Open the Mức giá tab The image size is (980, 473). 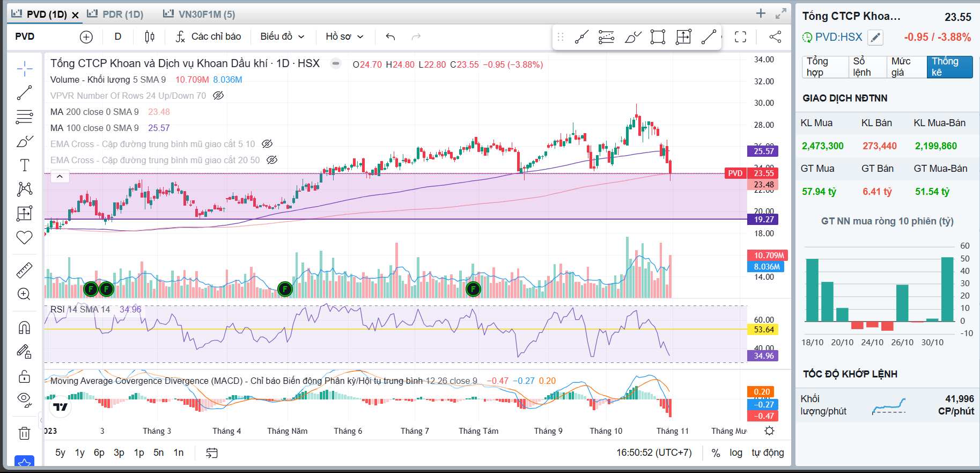tap(907, 67)
